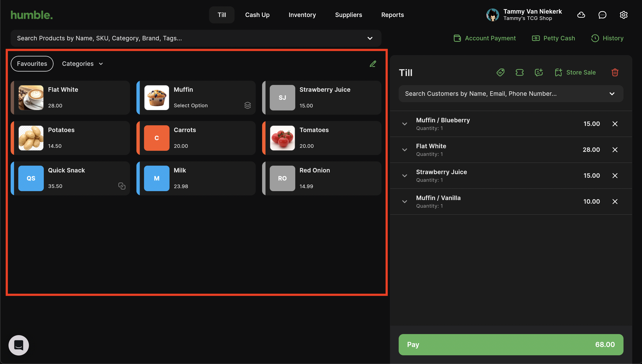The width and height of the screenshot is (642, 364).
Task: Add the Carrots product tile with orange swatch
Action: click(x=196, y=138)
